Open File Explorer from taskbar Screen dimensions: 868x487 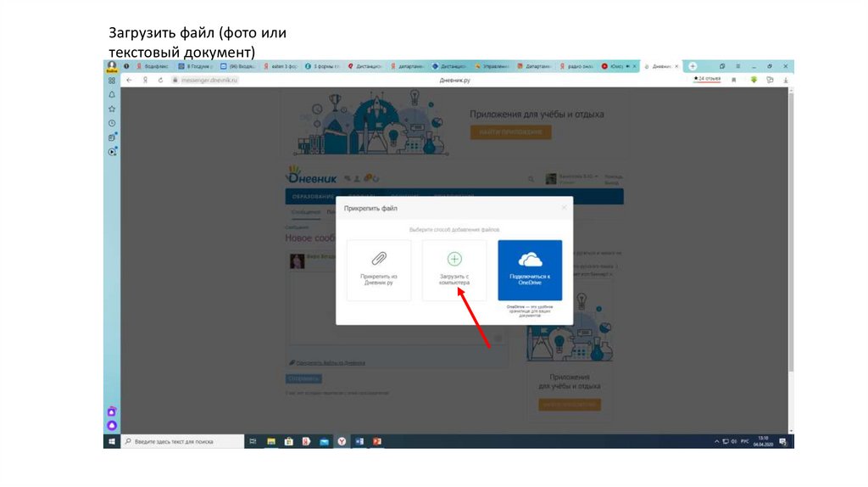click(x=271, y=441)
